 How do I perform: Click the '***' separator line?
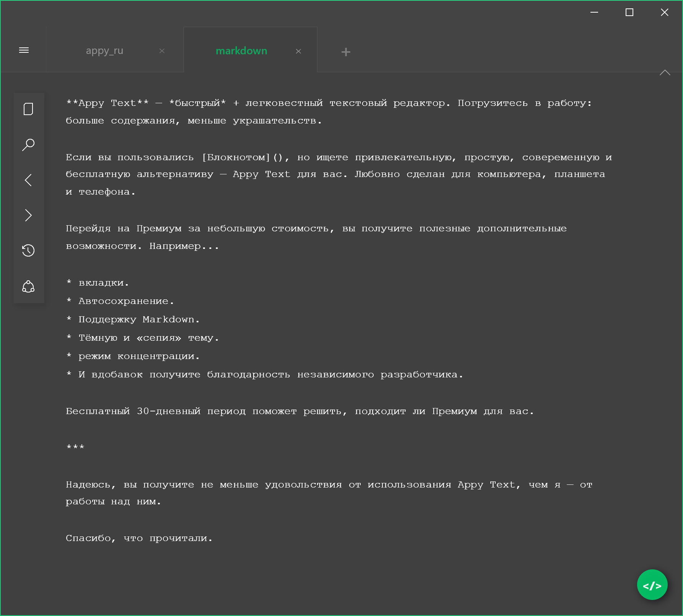(75, 447)
